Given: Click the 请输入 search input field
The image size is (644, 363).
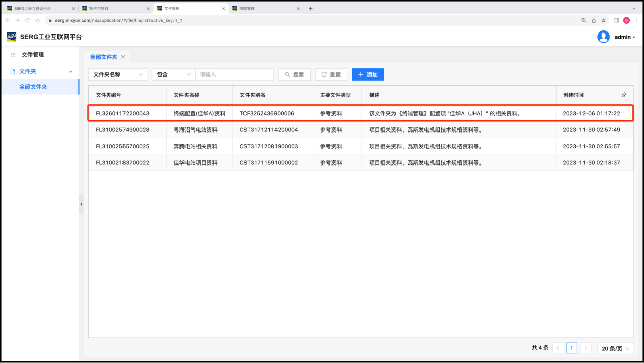Looking at the screenshot, I should (234, 74).
